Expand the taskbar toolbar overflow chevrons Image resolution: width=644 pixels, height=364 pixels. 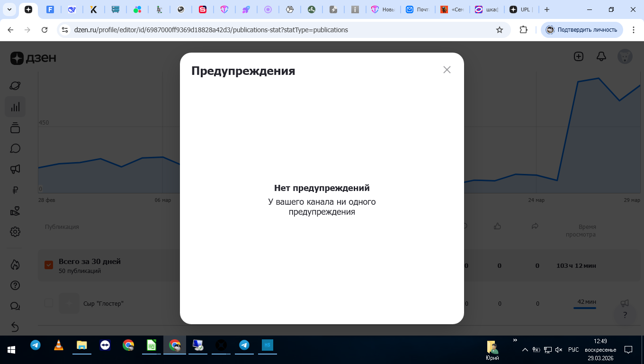[x=515, y=340]
